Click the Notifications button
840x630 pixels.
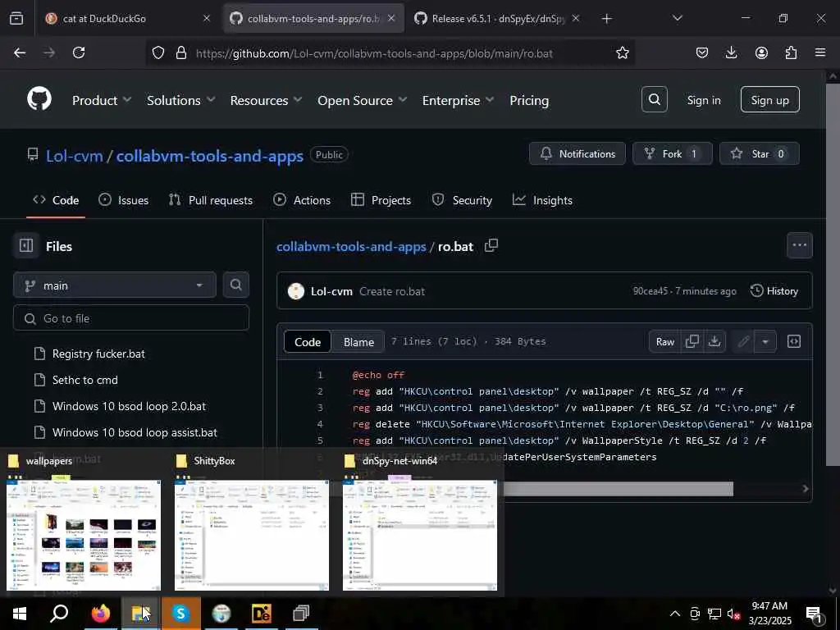point(577,153)
